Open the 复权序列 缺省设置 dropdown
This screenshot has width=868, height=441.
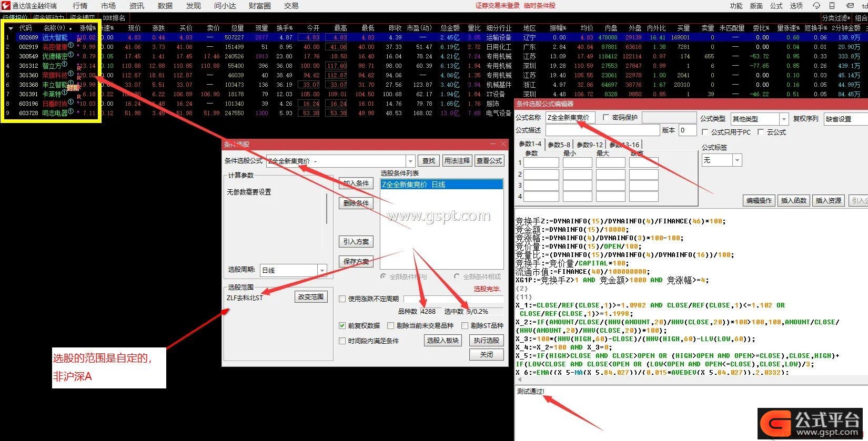(x=847, y=119)
